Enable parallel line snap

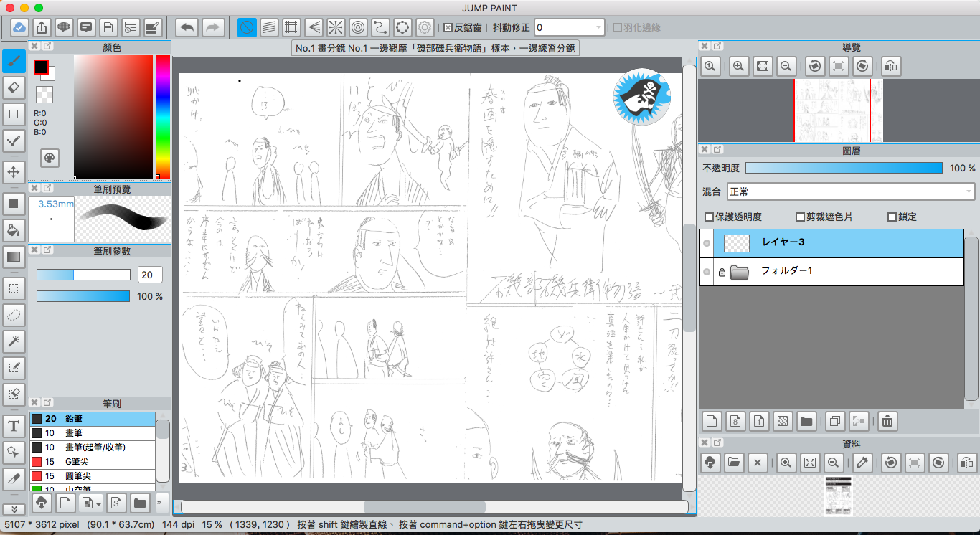(269, 28)
